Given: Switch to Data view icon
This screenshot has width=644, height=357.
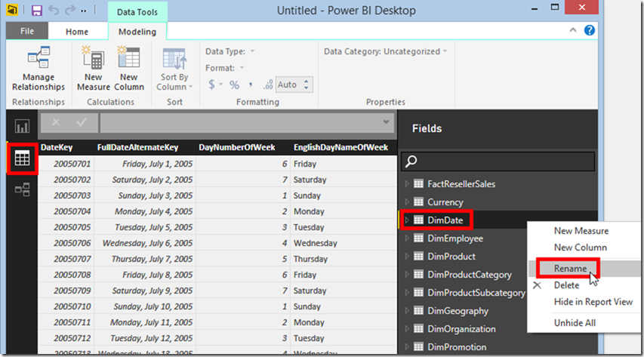Looking at the screenshot, I should (22, 158).
